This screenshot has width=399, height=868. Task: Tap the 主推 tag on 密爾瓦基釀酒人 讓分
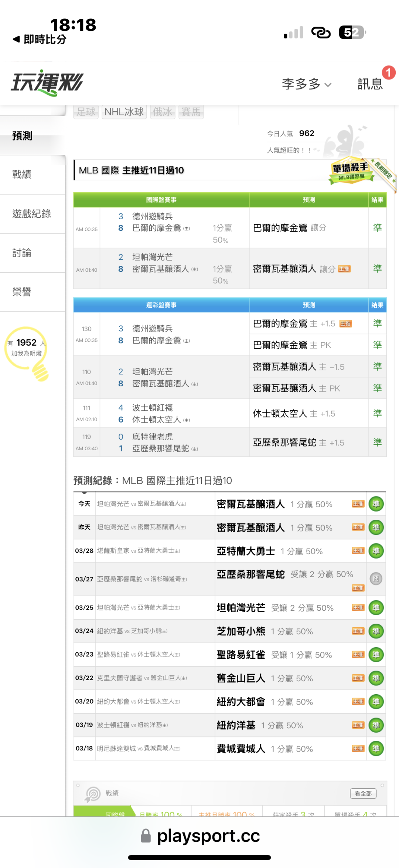[344, 269]
